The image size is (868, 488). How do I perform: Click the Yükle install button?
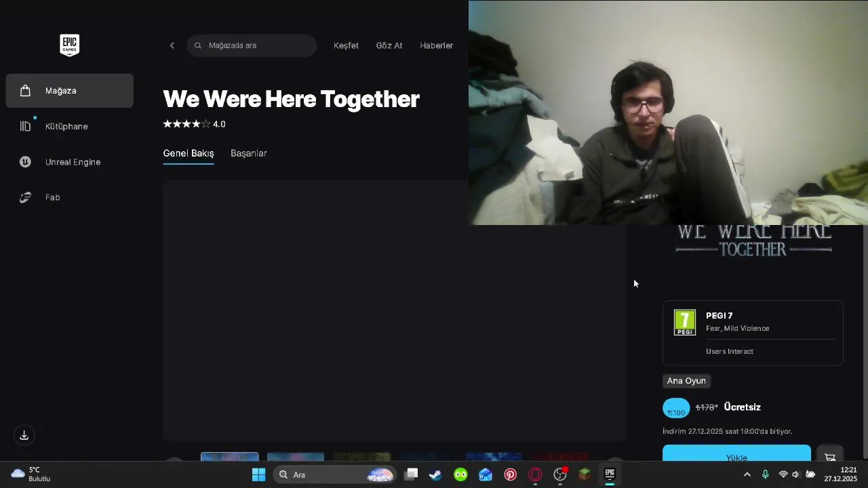click(x=736, y=453)
